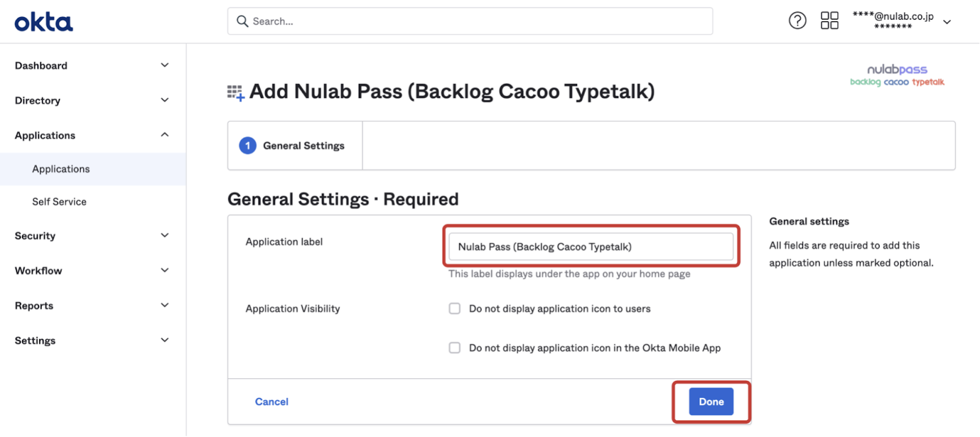This screenshot has width=980, height=437.
Task: Click the Cancel link
Action: pos(271,402)
